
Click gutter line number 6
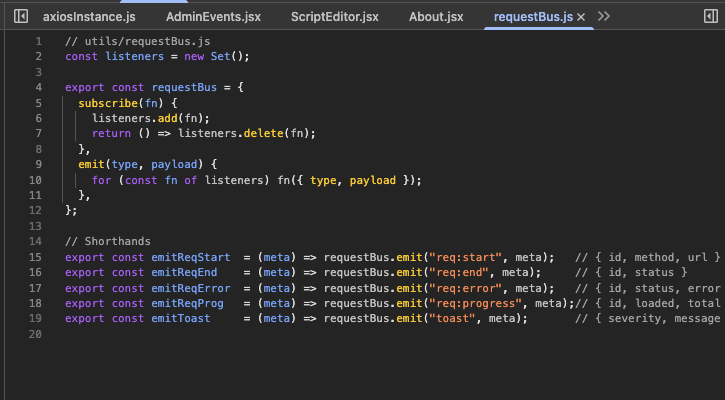tap(38, 118)
